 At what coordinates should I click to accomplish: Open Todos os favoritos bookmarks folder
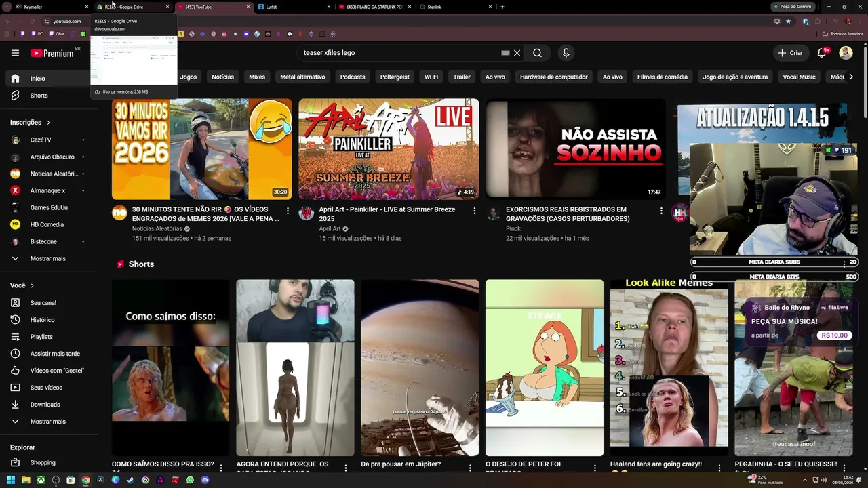point(843,33)
